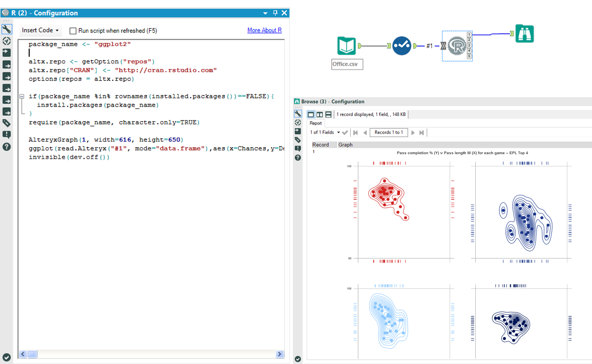592x364 pixels.
Task: Apply field selection with the checkmark button
Action: point(345,133)
